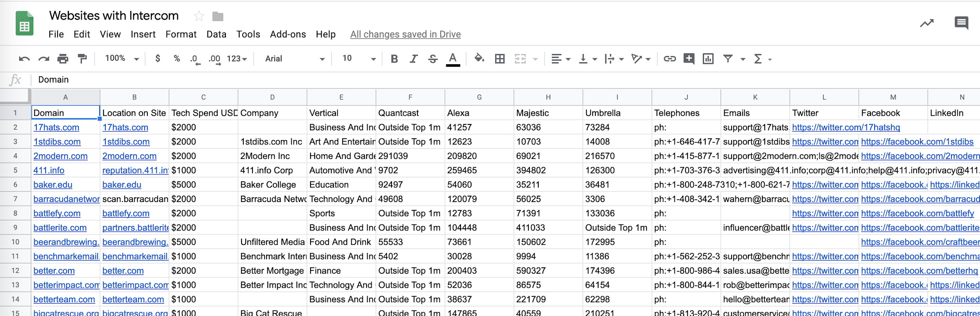980x316 pixels.
Task: Open the activity dashboard trend icon
Action: pyautogui.click(x=927, y=23)
